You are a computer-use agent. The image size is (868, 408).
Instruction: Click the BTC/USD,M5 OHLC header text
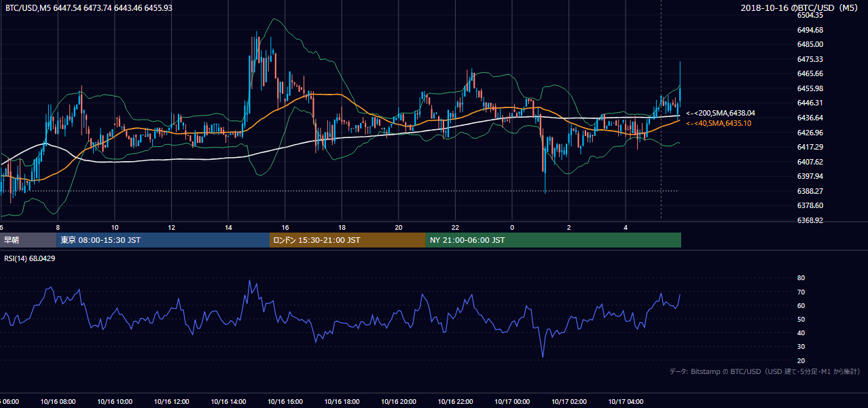pos(89,7)
